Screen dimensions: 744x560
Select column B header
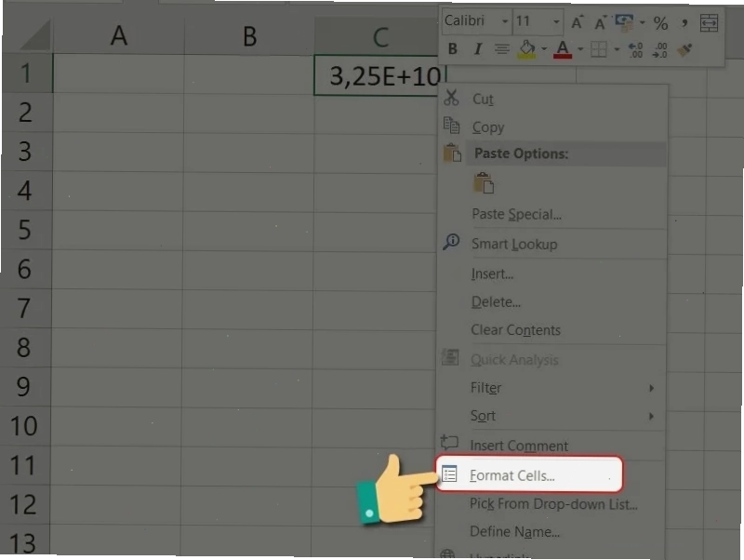point(249,36)
